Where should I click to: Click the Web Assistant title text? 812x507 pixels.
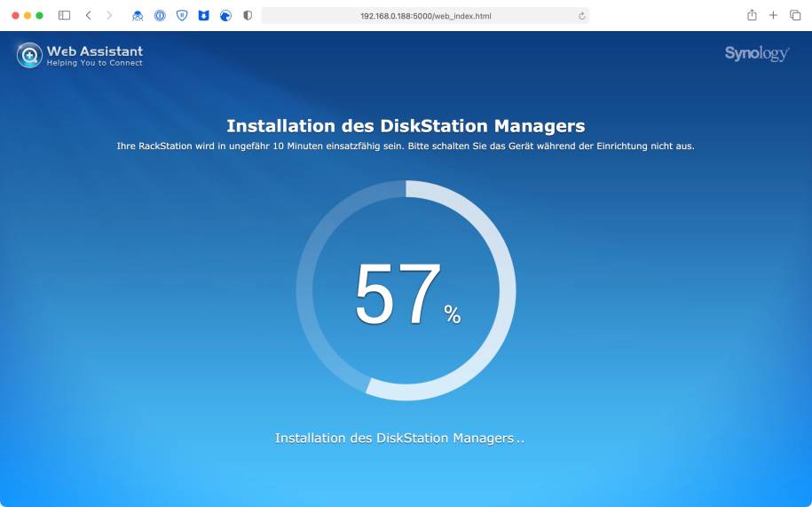95,51
